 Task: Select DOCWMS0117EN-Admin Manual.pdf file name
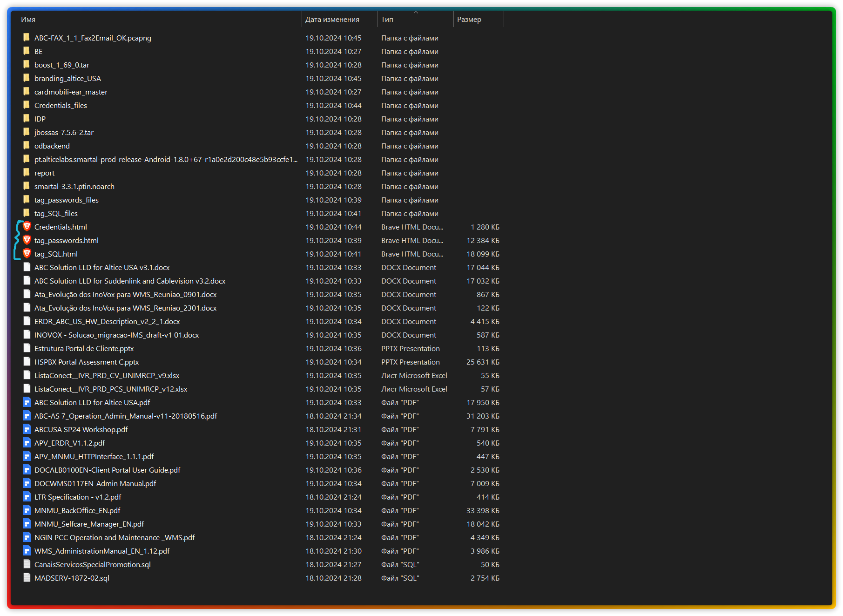click(x=95, y=483)
